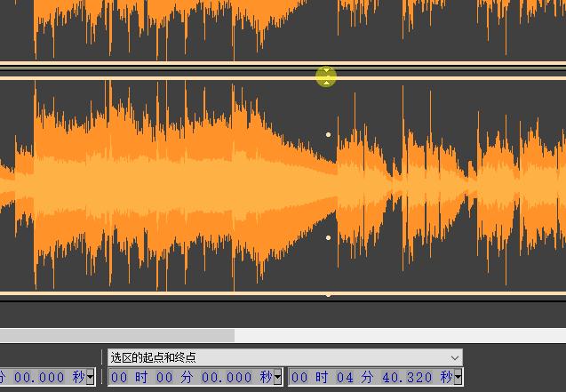The width and height of the screenshot is (566, 392).
Task: Click the track resize handle between waveforms
Action: click(326, 76)
